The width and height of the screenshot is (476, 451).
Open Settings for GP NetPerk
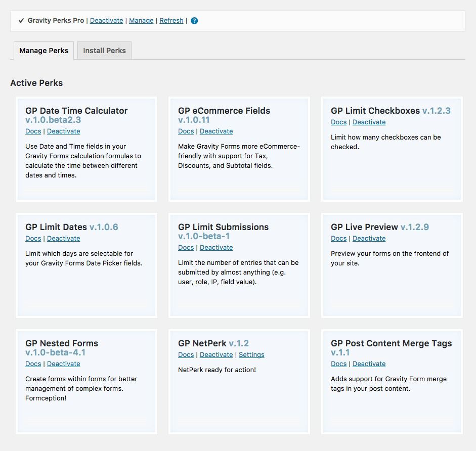tap(251, 355)
